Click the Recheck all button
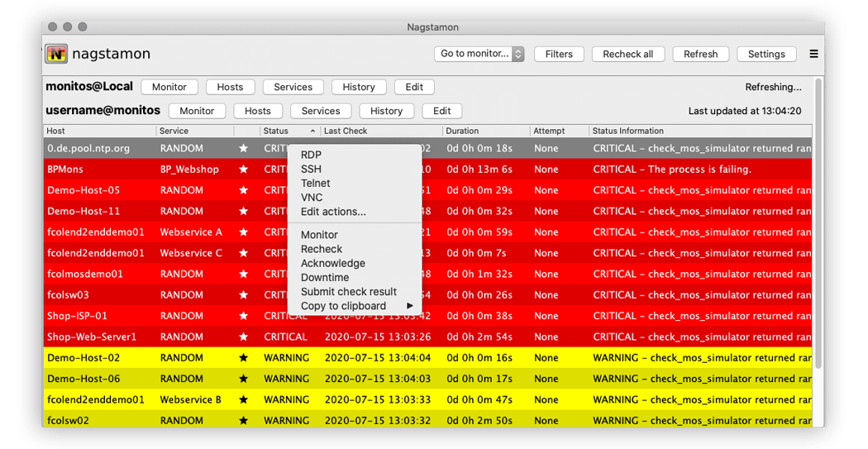868x449 pixels. (628, 54)
